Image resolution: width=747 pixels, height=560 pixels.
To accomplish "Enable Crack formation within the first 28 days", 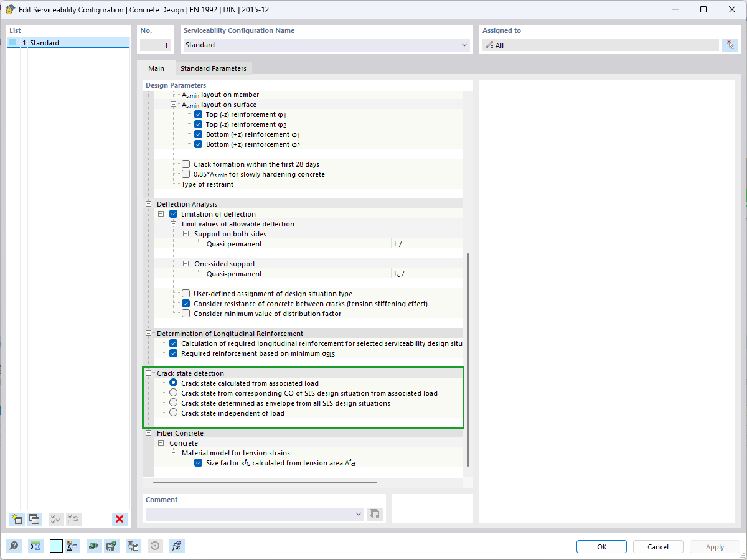I will click(186, 164).
